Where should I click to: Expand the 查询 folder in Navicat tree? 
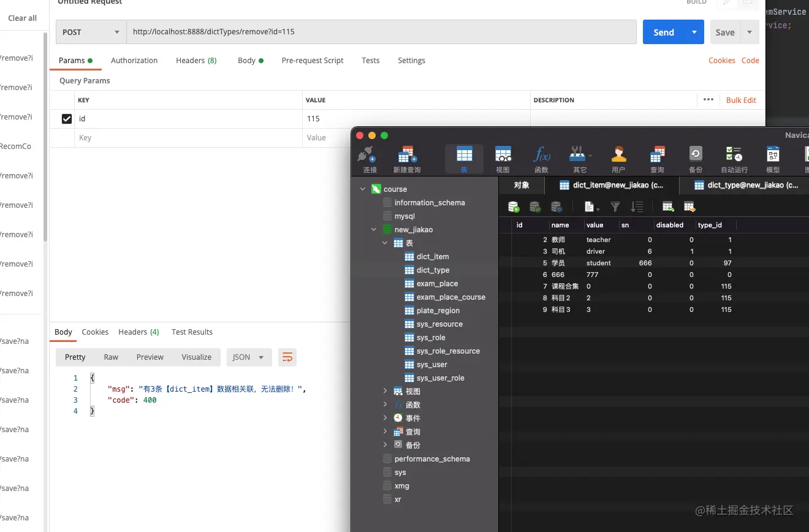[385, 431]
